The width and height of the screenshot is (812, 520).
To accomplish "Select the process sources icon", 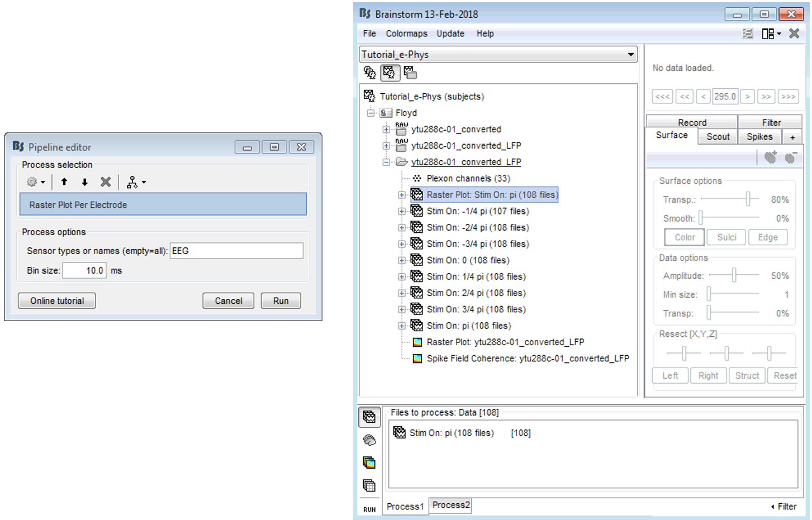I will tap(369, 440).
